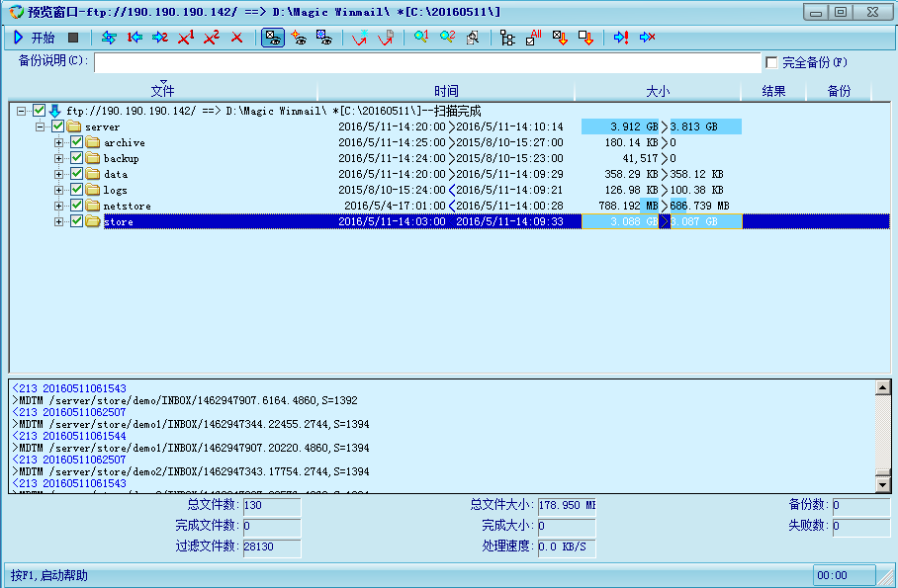This screenshot has width=898, height=588.
Task: Click the arrow with red exclamation icon
Action: tap(621, 38)
